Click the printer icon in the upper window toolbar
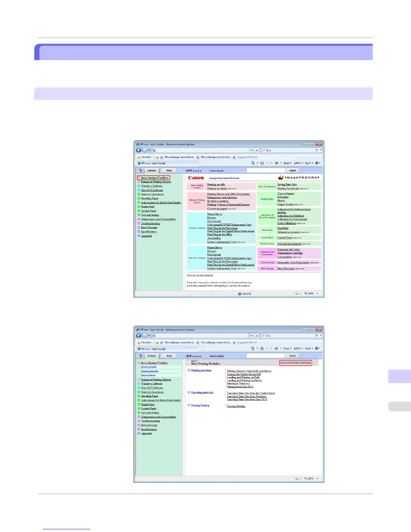This screenshot has height=532, width=411. point(277,163)
